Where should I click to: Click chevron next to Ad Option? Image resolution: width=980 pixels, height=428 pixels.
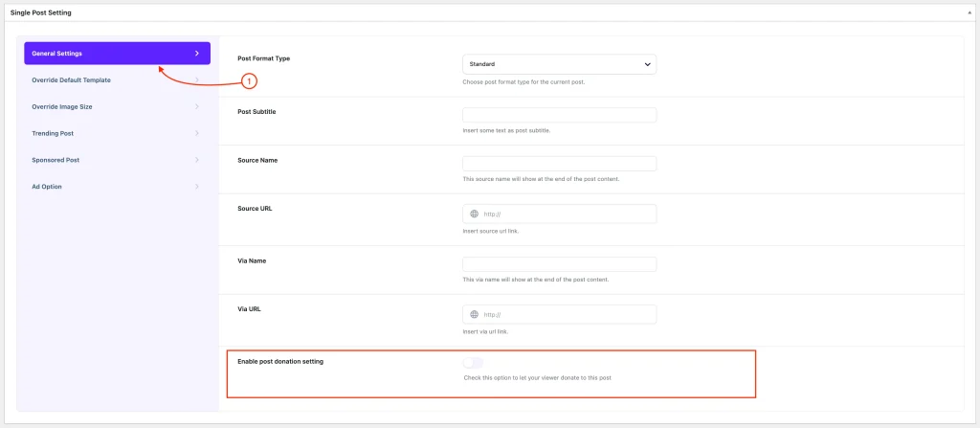tap(197, 187)
